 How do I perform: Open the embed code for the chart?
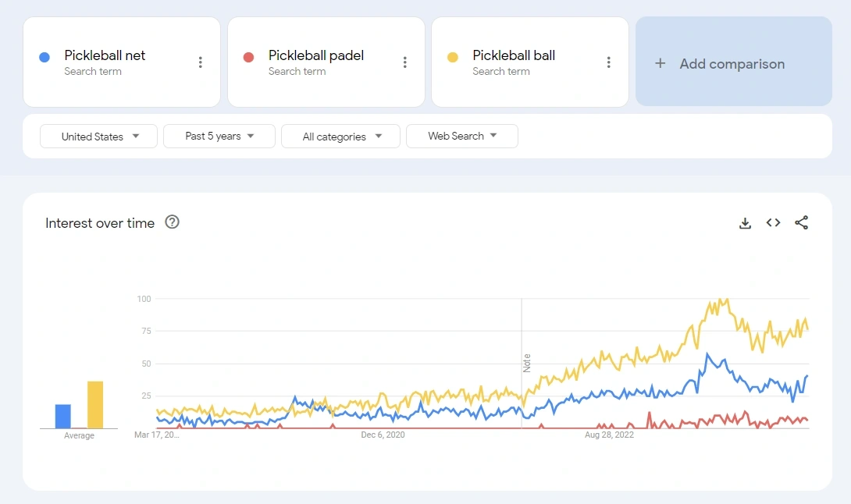pos(773,222)
